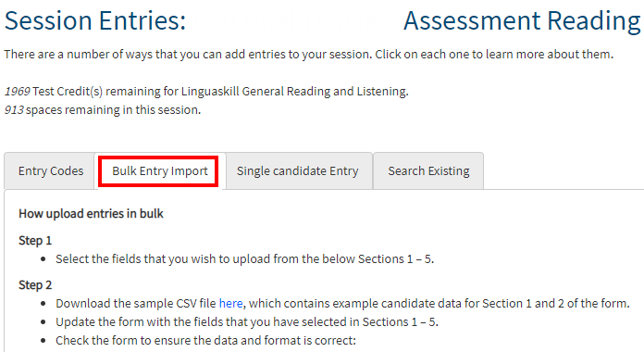The height and width of the screenshot is (352, 644).
Task: Click 'Update the form' bullet instruction
Action: [x=247, y=322]
